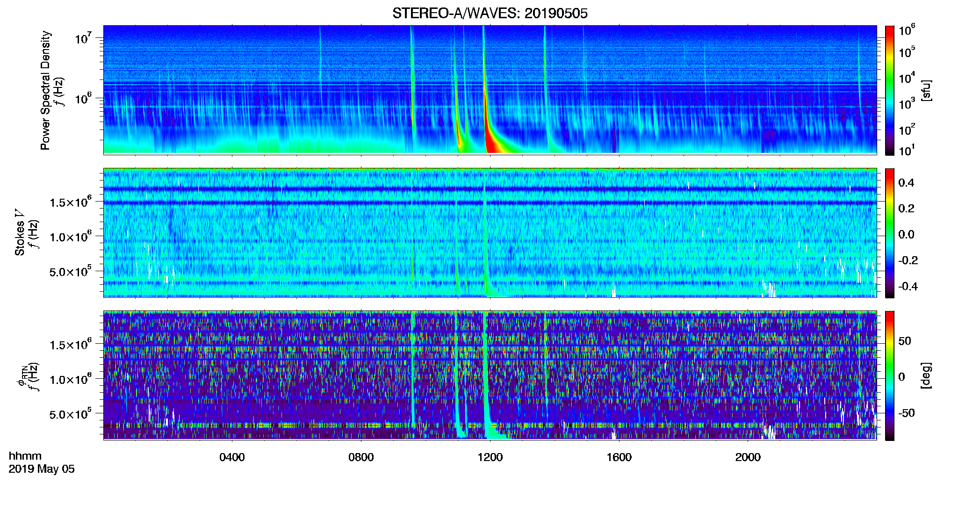Click the -50 label on deg color bar

(x=907, y=413)
